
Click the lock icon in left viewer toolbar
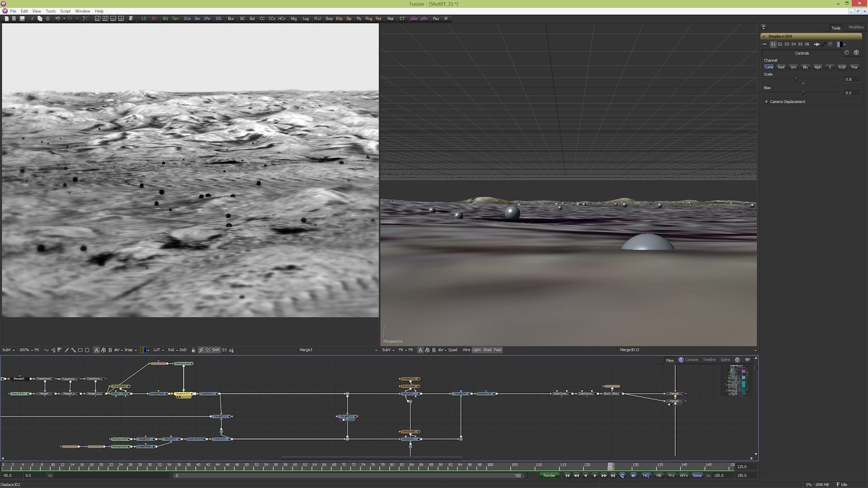(x=193, y=350)
